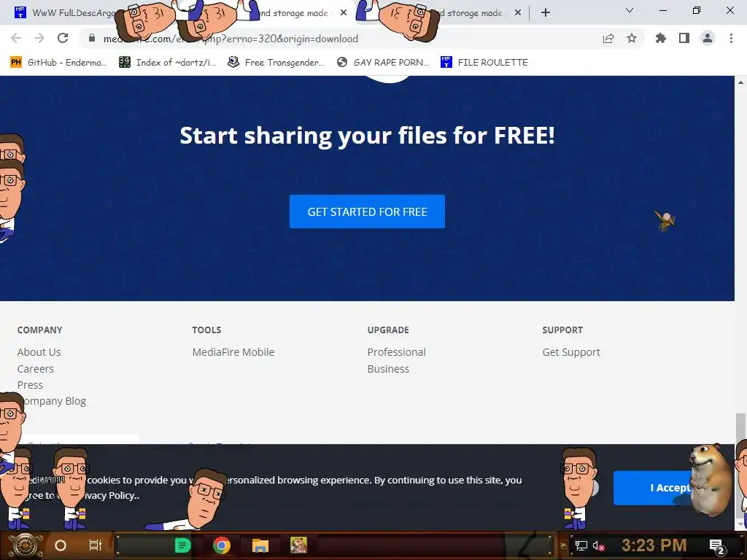Screen dimensions: 747x560
Task: Open the Extensions puzzle icon
Action: point(661,38)
